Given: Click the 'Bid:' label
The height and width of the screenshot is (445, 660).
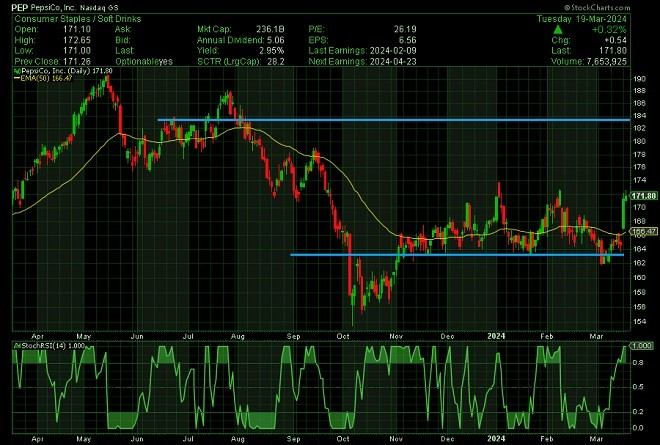Looking at the screenshot, I should pyautogui.click(x=122, y=40).
